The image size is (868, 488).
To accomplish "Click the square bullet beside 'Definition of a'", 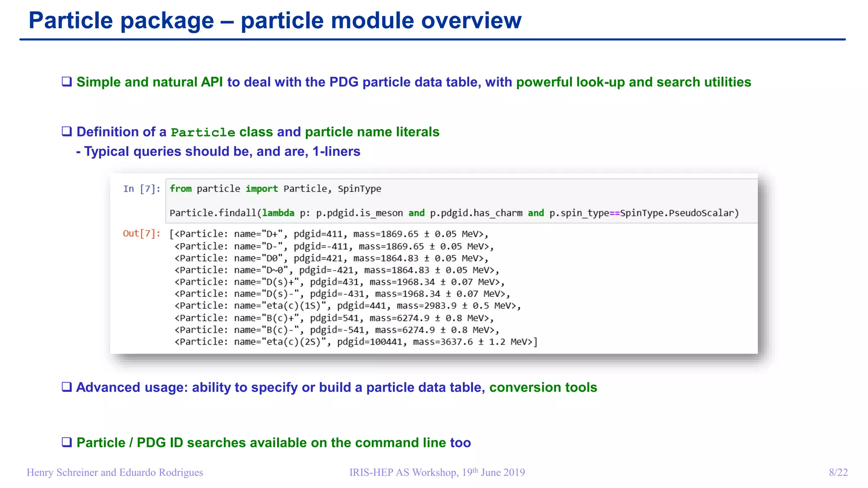I will [67, 131].
